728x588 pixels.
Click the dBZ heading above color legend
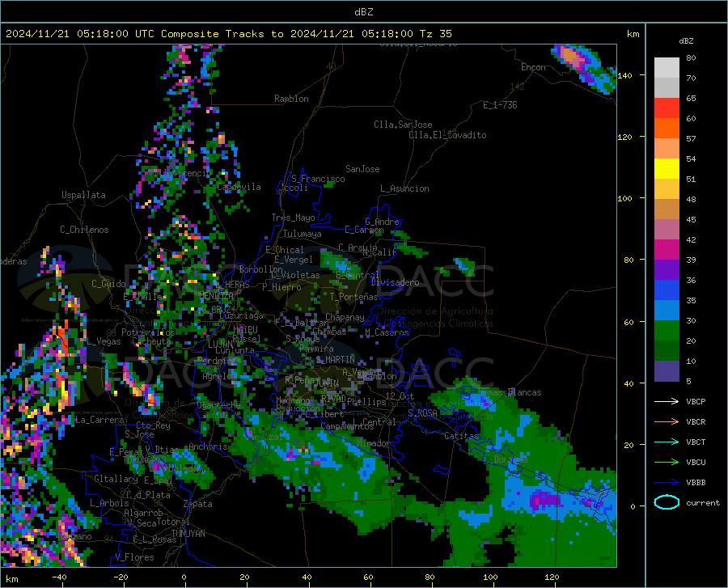(686, 40)
